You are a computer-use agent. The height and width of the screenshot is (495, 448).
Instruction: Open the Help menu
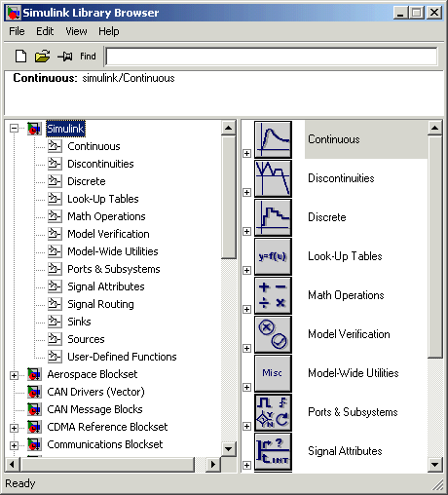(109, 31)
